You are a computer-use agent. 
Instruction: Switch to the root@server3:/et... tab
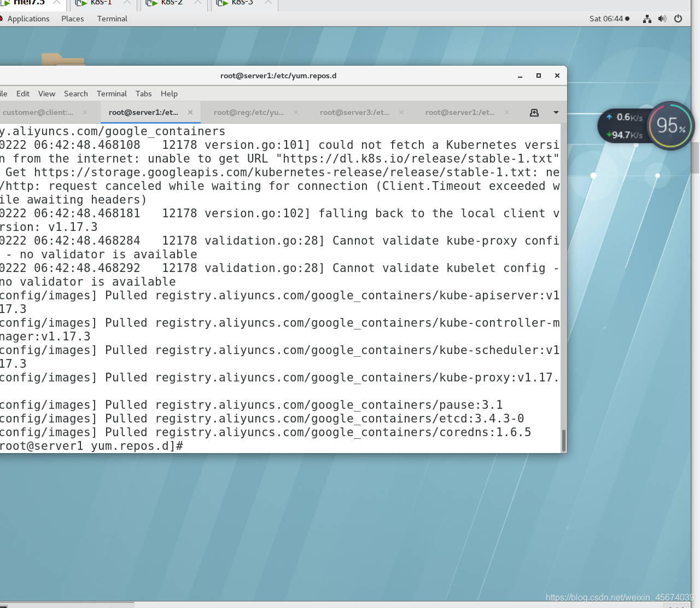tap(354, 112)
